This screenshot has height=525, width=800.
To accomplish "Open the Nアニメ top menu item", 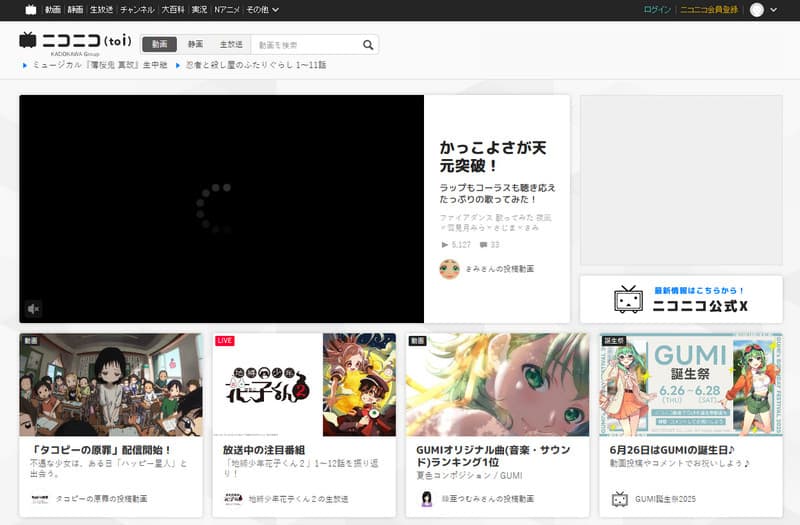I will (x=227, y=10).
